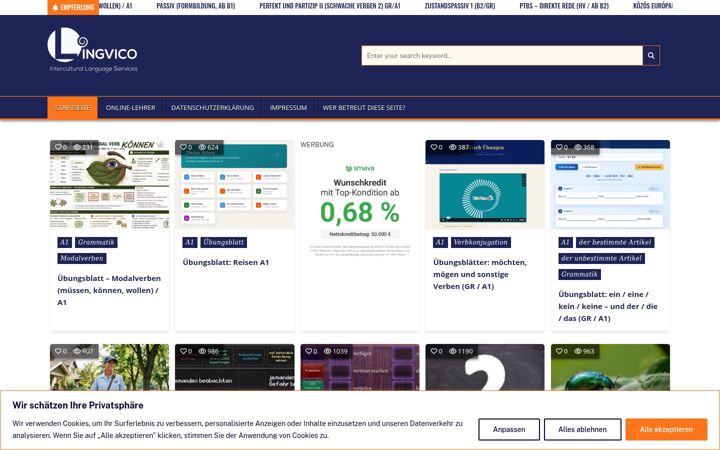Click heart icon on möchten, mögen card
Image resolution: width=720 pixels, height=450 pixels.
pyautogui.click(x=434, y=147)
